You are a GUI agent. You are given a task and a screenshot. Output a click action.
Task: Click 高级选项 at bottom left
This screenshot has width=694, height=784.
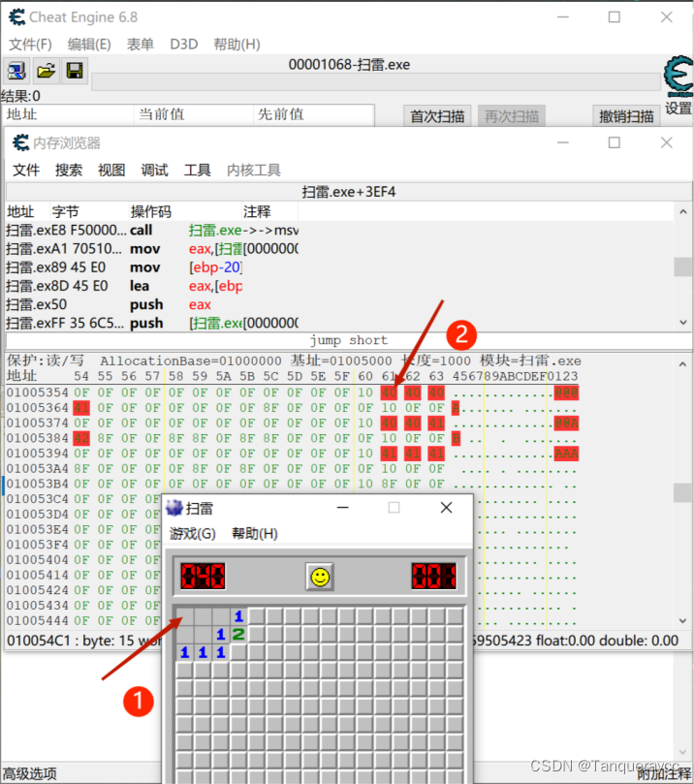coord(29,773)
